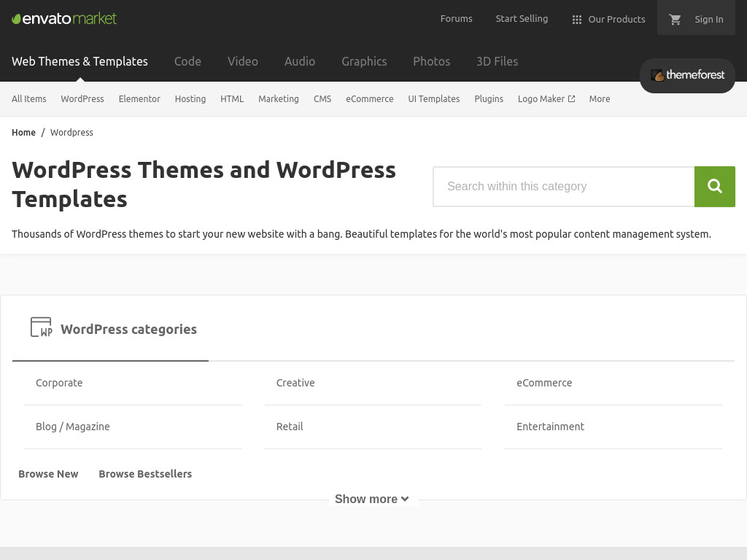
Task: Open the Forums link
Action: click(456, 18)
